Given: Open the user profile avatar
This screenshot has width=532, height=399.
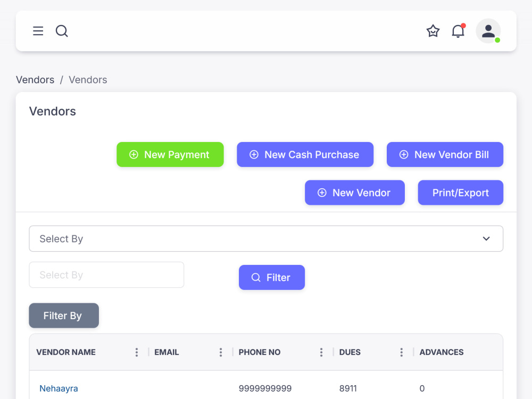Looking at the screenshot, I should pyautogui.click(x=488, y=31).
